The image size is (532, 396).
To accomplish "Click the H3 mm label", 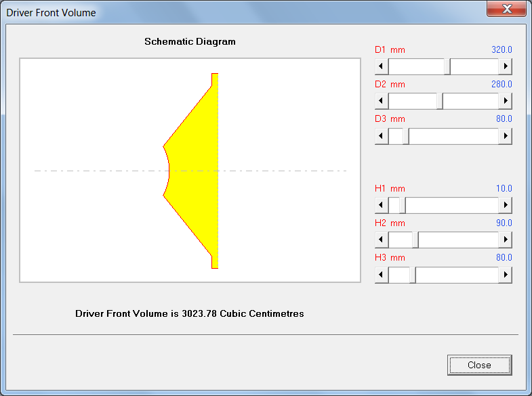I will 390,257.
